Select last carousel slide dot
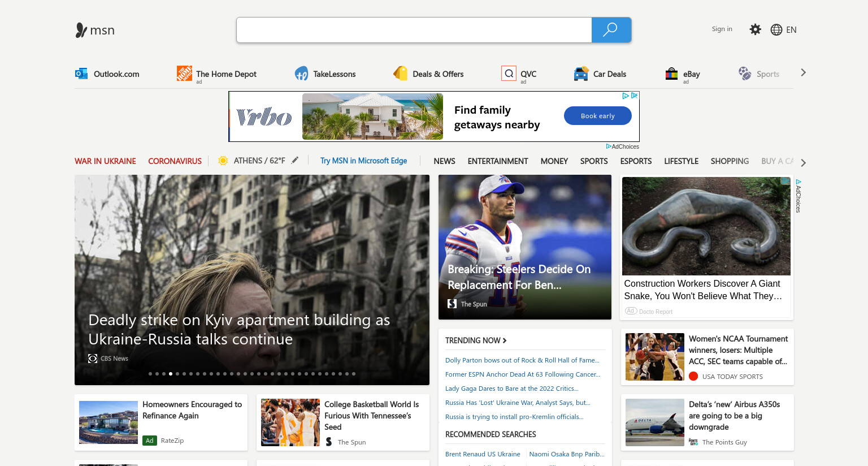The height and width of the screenshot is (466, 868). point(354,373)
